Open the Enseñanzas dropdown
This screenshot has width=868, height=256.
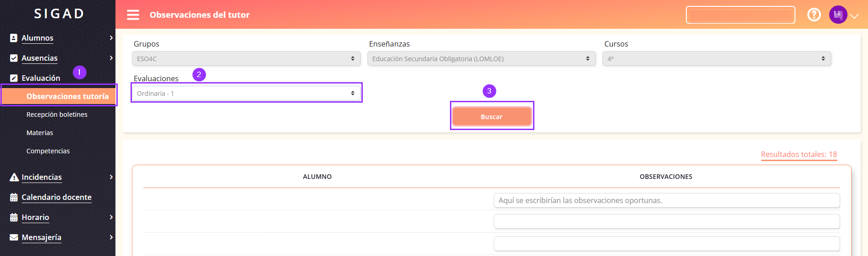pos(481,59)
